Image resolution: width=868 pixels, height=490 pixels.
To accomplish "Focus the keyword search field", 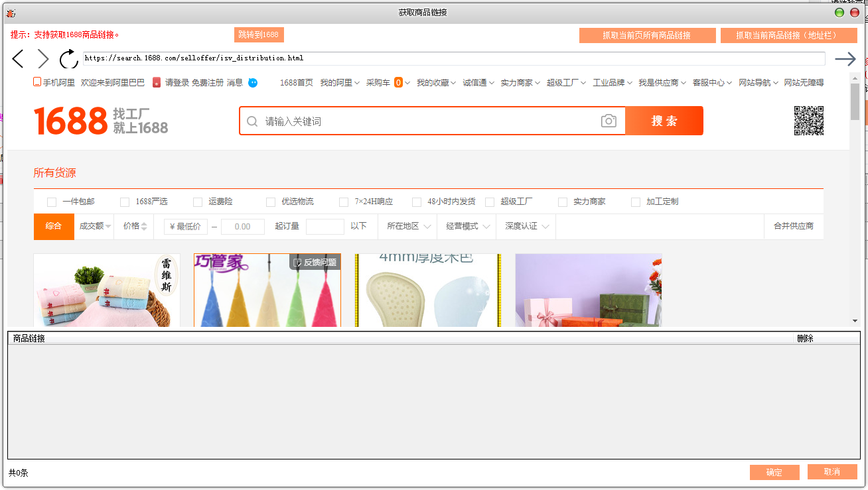I will (x=431, y=121).
